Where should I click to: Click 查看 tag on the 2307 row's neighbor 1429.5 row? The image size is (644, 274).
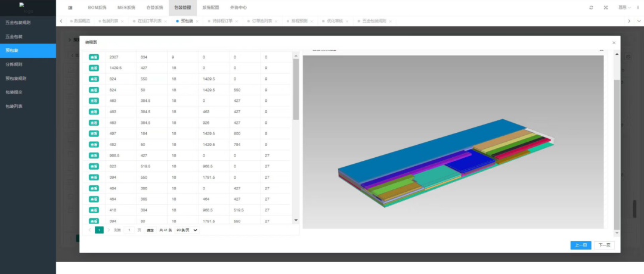[x=94, y=68]
